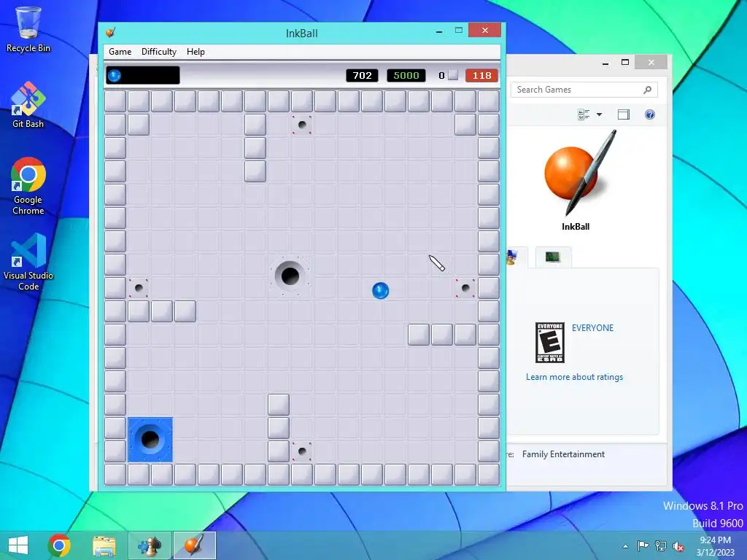Minimize the InkBall window
Screen dimensions: 747x560
pos(438,31)
